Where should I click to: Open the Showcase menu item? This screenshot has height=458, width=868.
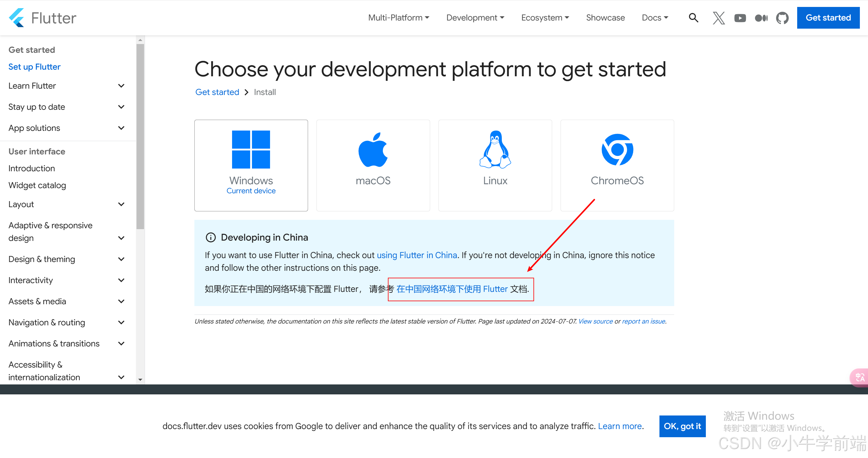tap(605, 17)
